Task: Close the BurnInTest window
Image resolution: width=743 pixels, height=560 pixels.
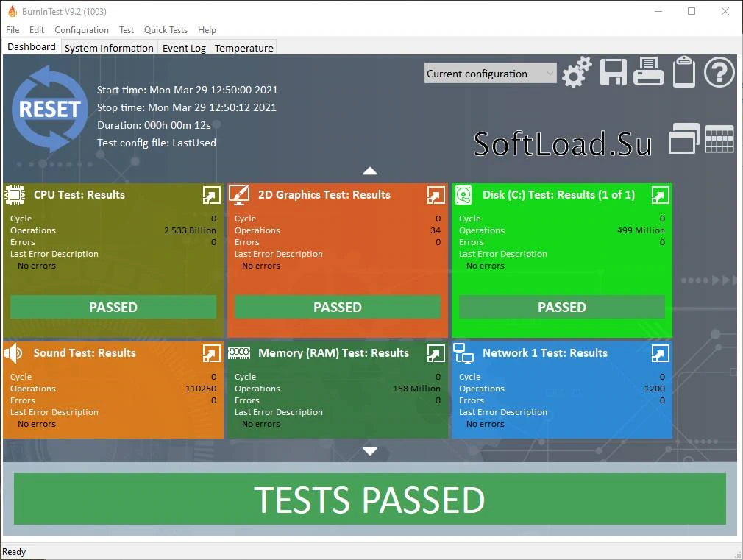Action: coord(725,11)
